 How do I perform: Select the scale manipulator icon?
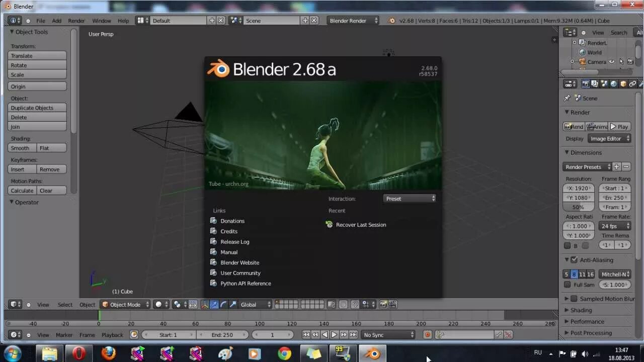click(x=232, y=304)
